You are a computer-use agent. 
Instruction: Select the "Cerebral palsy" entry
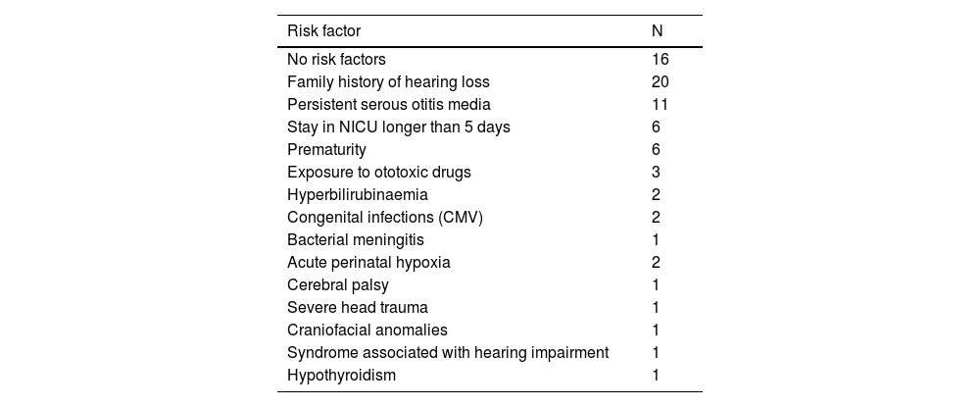pos(337,285)
